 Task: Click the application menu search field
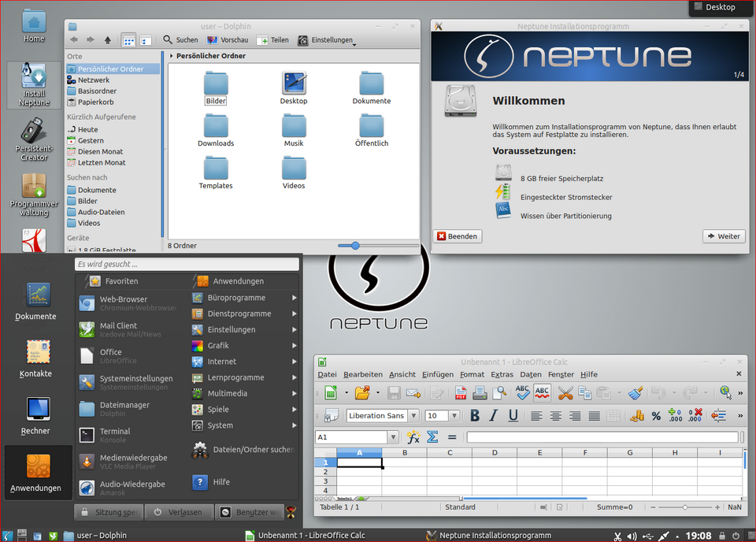[x=187, y=264]
